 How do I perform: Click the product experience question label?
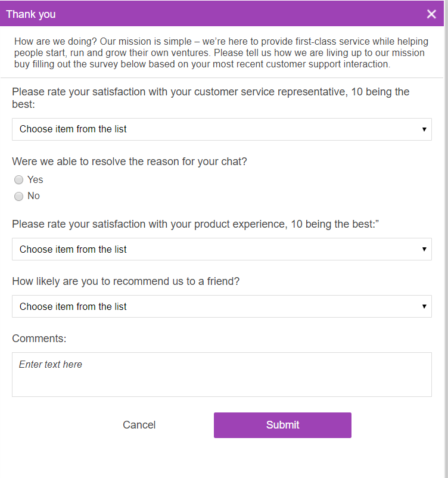click(x=196, y=224)
